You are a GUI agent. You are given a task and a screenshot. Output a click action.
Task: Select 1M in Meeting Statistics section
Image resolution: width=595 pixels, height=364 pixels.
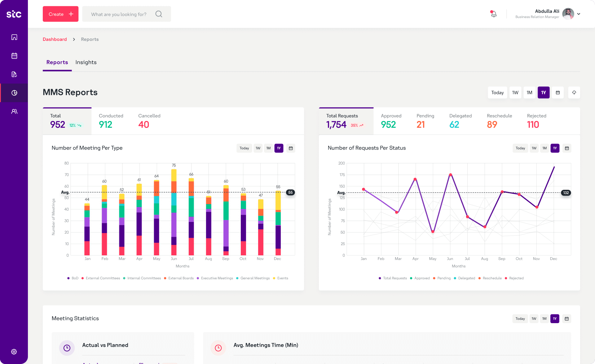[x=544, y=319]
